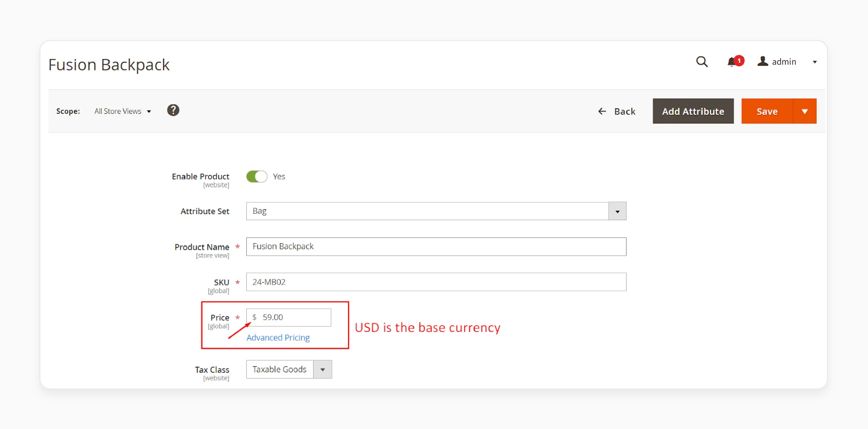Screen dimensions: 868x429
Task: Open the All Store Views scope switcher
Action: (123, 111)
